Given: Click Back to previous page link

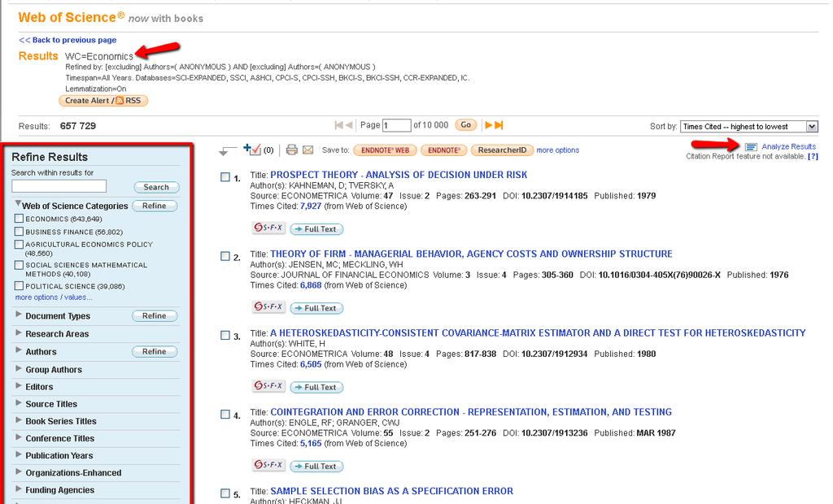Looking at the screenshot, I should pos(68,40).
